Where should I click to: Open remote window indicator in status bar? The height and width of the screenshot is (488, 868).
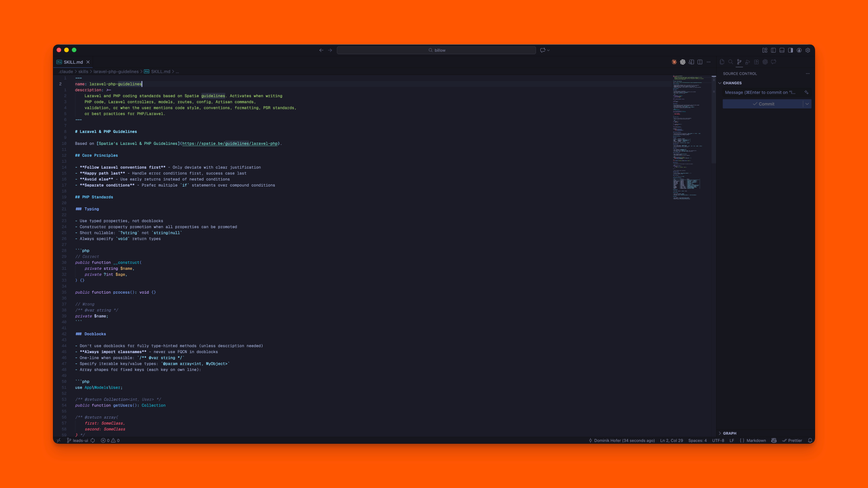tap(59, 440)
